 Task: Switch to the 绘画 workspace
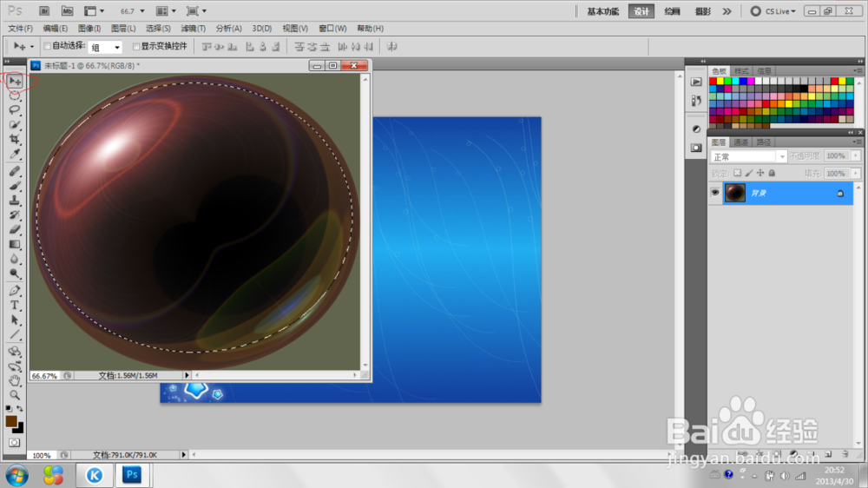pos(672,11)
